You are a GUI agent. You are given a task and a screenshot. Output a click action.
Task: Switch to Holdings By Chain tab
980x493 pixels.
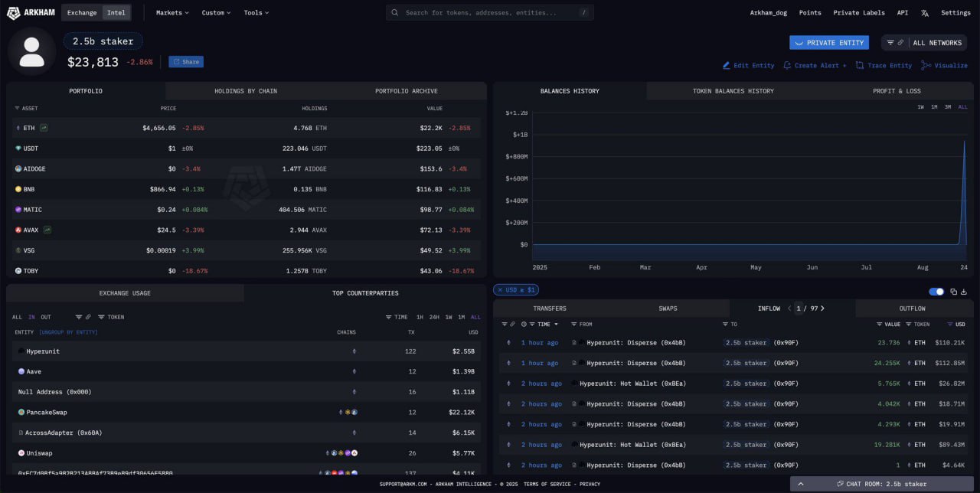pyautogui.click(x=246, y=91)
